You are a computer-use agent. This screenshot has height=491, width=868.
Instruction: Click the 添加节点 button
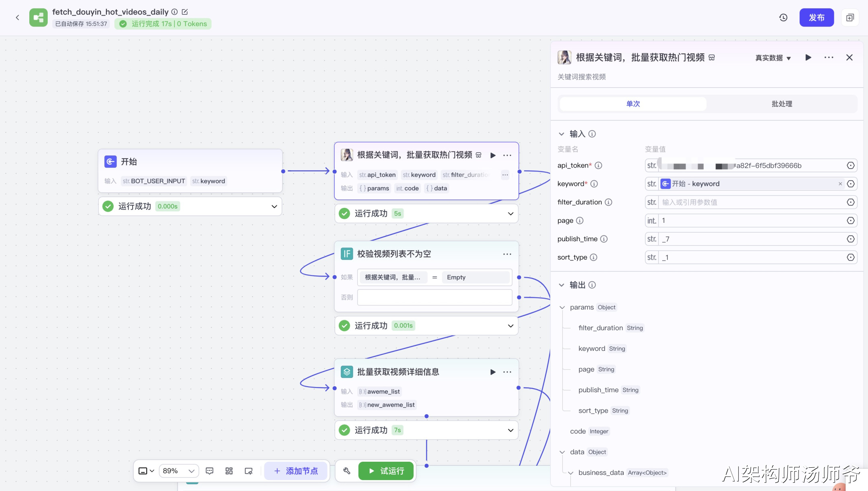pyautogui.click(x=296, y=471)
